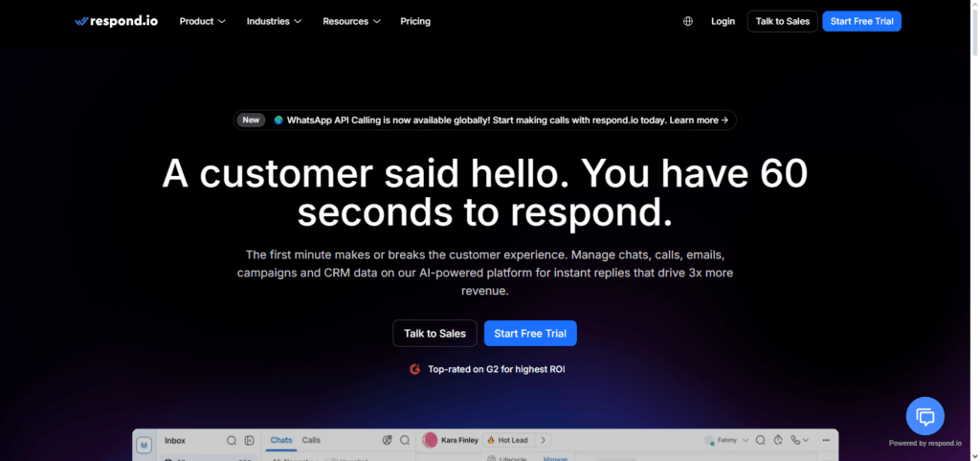Expand the Product menu
This screenshot has width=980, height=461.
[x=203, y=21]
